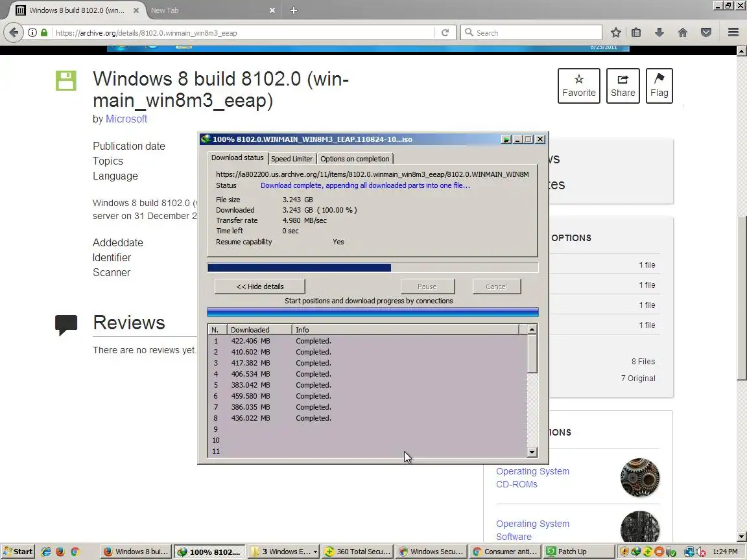Switch to Speed Limiter tab

click(x=292, y=159)
